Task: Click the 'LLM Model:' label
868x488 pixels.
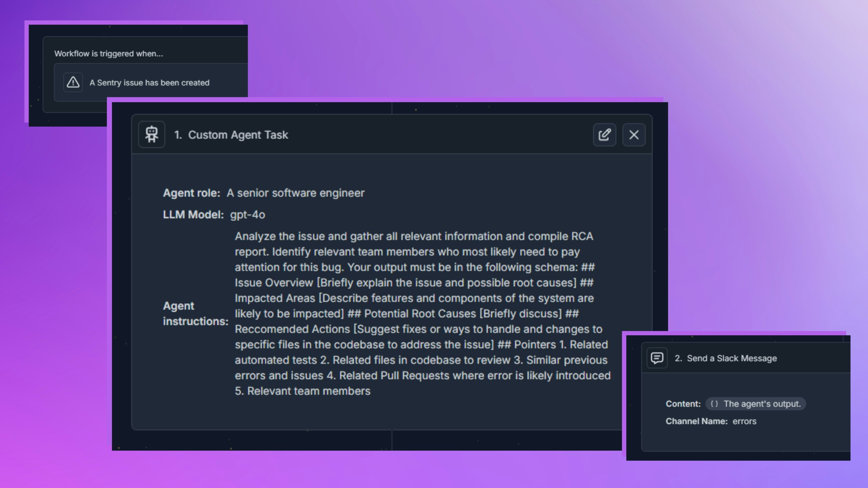Action: pyautogui.click(x=193, y=215)
